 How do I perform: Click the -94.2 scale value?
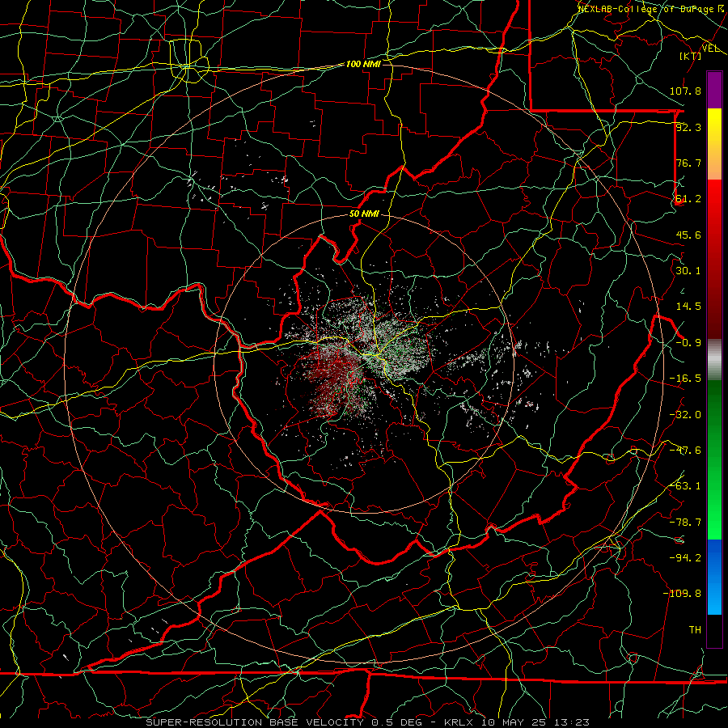(685, 558)
